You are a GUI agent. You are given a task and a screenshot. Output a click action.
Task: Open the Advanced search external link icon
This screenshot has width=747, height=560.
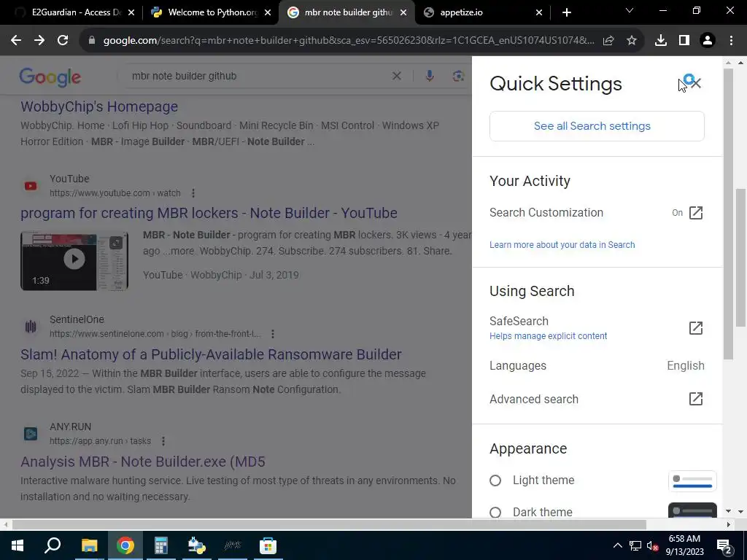click(695, 399)
